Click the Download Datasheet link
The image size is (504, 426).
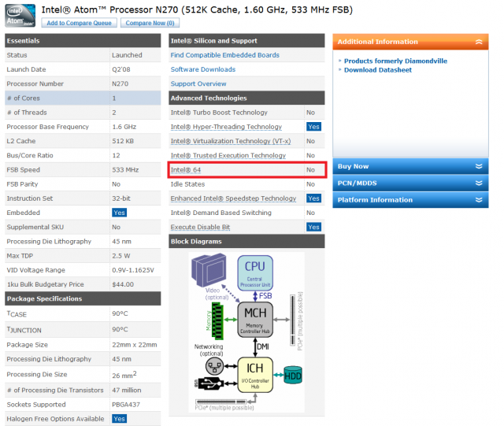[378, 70]
